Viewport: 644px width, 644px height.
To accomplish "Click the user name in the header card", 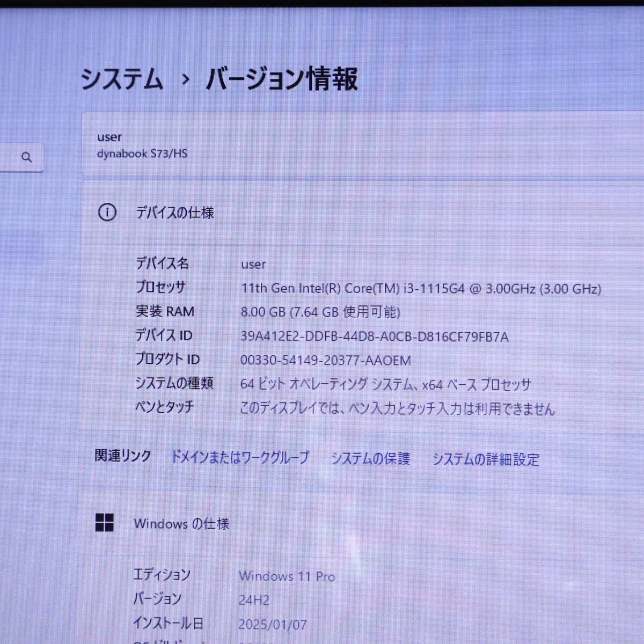I will 109,137.
